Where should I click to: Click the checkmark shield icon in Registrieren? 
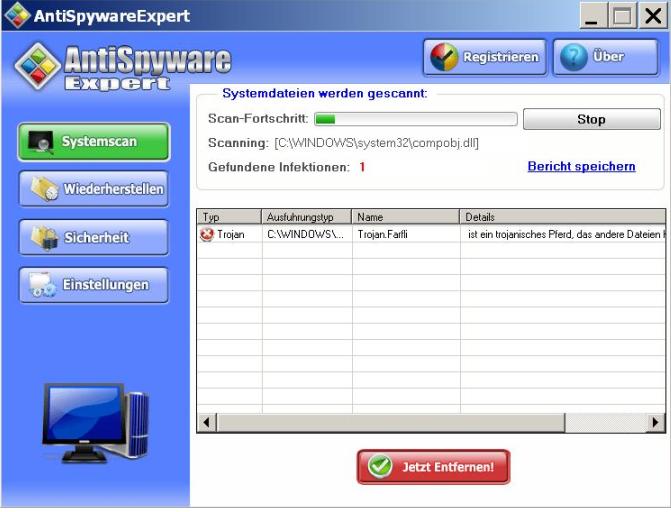point(444,57)
